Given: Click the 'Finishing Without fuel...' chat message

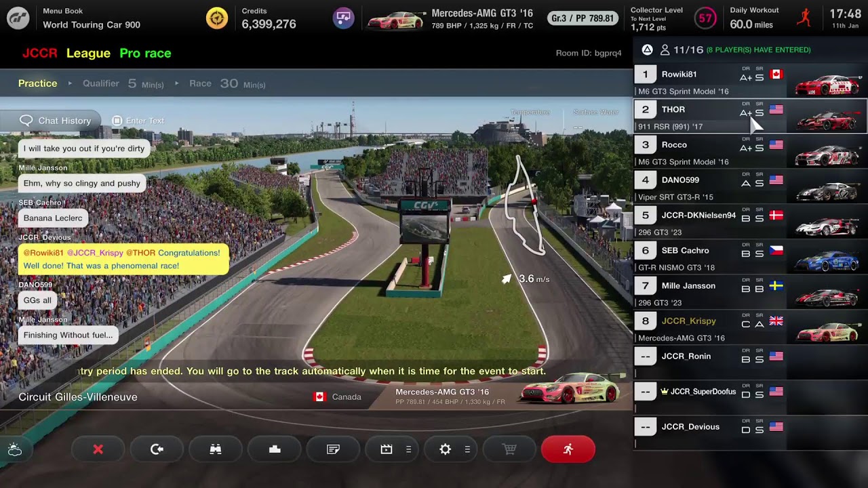Looking at the screenshot, I should coord(68,335).
